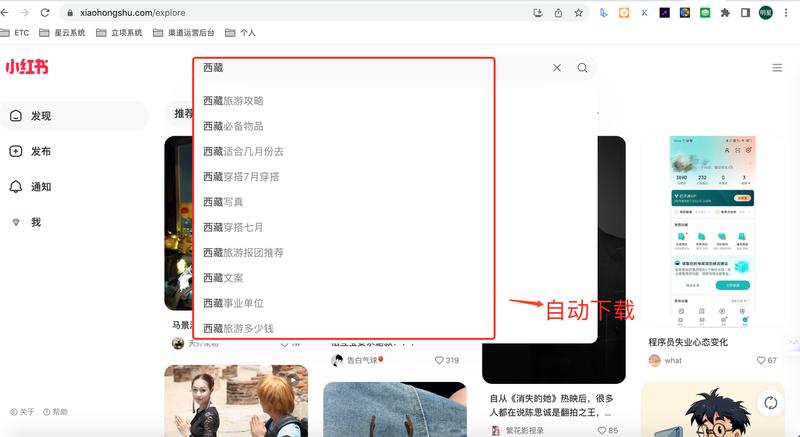Open the 个人 bookmark folder
Screen dimensions: 800x437
pyautogui.click(x=240, y=33)
